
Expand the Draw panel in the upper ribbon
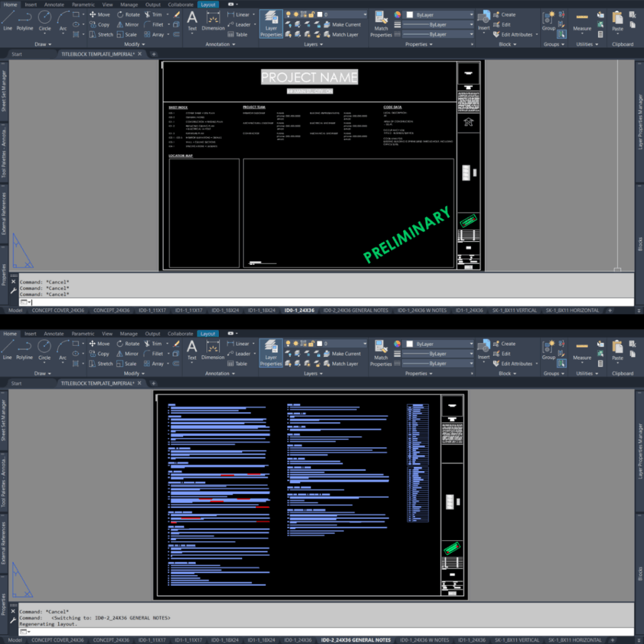click(x=43, y=45)
